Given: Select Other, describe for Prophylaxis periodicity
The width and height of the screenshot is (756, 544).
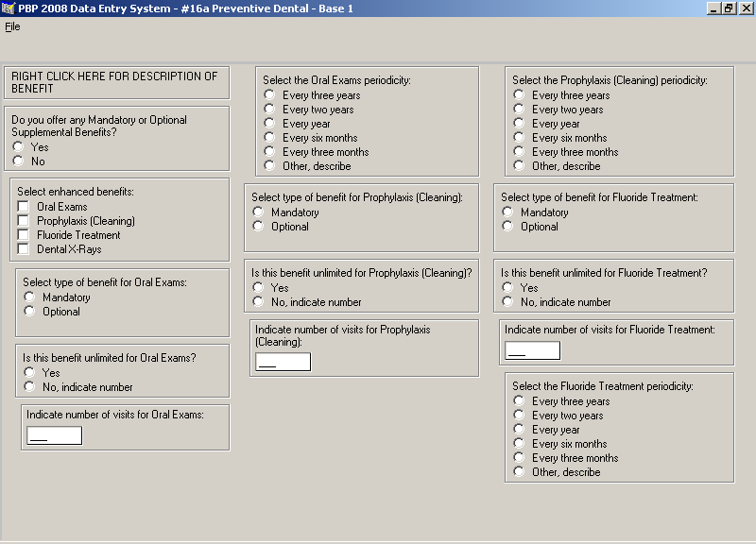Looking at the screenshot, I should pyautogui.click(x=519, y=166).
